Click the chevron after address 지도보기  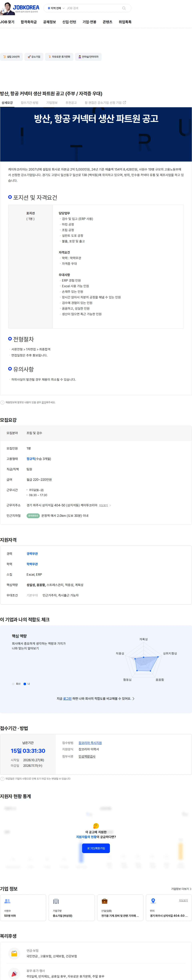click(110, 505)
